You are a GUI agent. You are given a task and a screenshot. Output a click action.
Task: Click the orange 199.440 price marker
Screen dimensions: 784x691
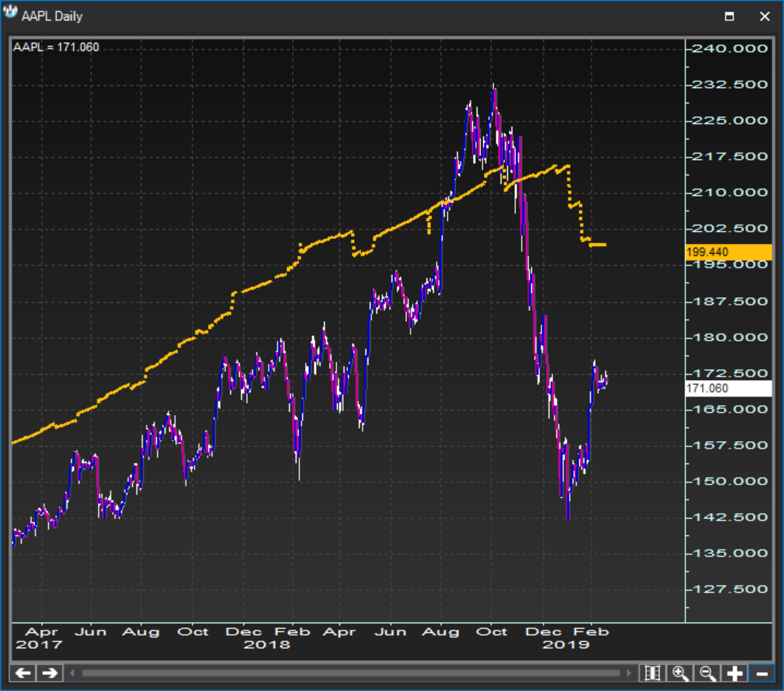(729, 252)
